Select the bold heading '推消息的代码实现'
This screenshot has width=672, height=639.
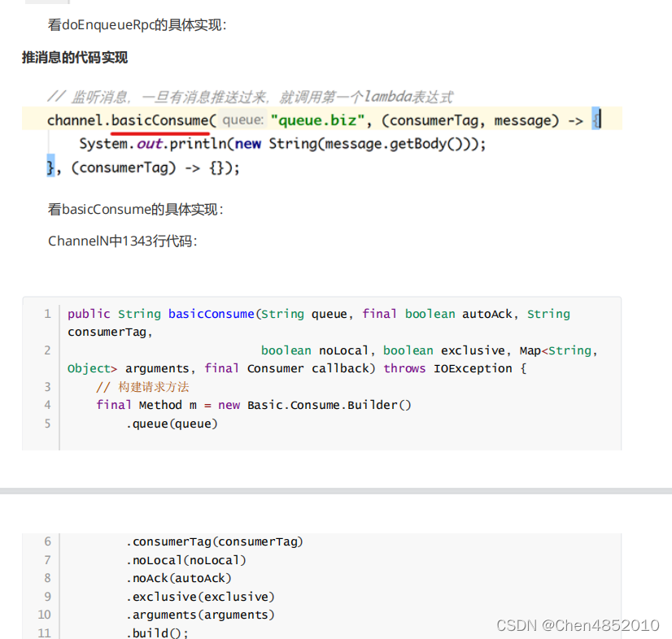pyautogui.click(x=75, y=58)
